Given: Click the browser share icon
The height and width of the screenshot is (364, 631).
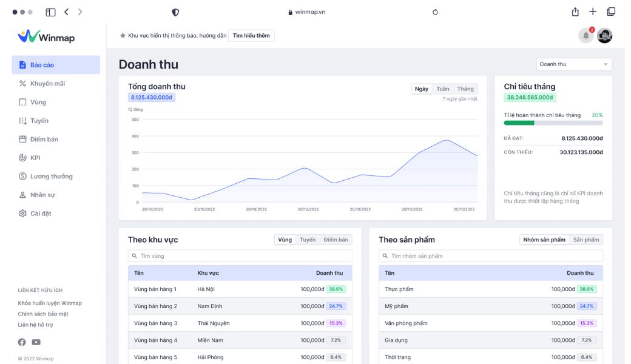Looking at the screenshot, I should point(575,12).
